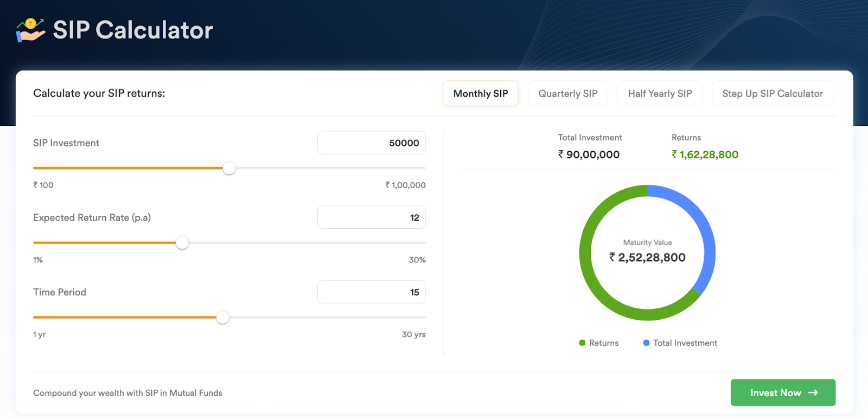Screen dimensions: 868x419
Task: Click the '30 yrs' maximum period label
Action: pyautogui.click(x=413, y=334)
